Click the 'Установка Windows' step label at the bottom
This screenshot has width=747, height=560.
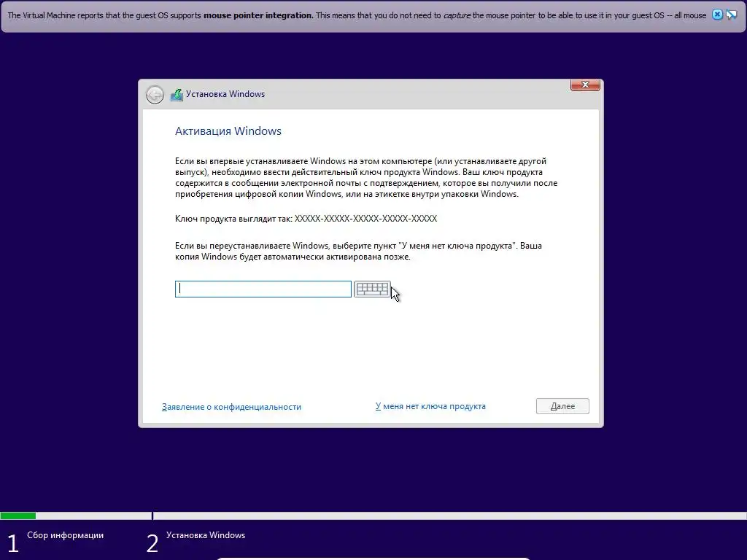(x=206, y=535)
